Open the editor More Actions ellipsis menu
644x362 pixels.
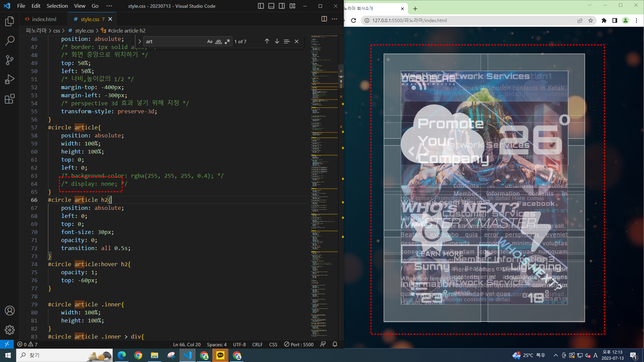(x=334, y=19)
